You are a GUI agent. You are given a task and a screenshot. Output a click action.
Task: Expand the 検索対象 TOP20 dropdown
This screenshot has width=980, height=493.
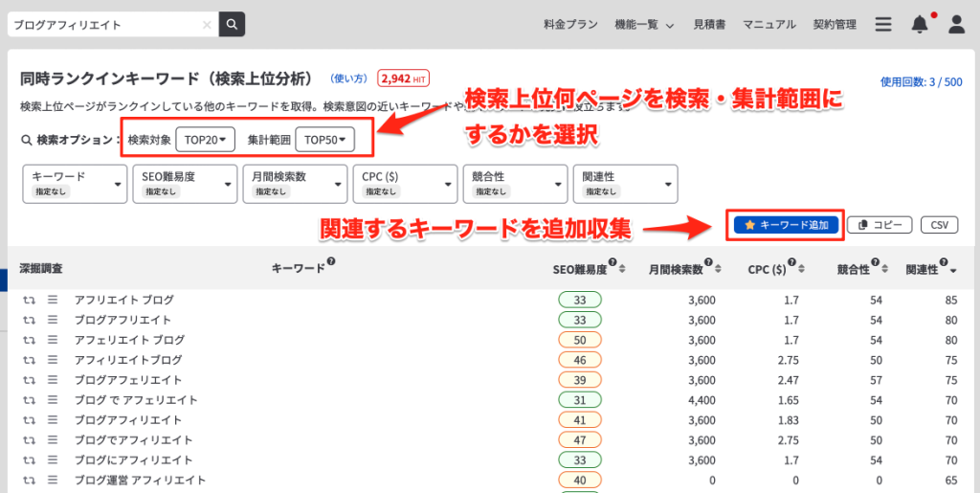[205, 140]
